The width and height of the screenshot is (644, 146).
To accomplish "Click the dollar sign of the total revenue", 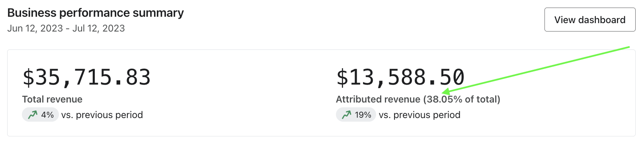I will (28, 77).
